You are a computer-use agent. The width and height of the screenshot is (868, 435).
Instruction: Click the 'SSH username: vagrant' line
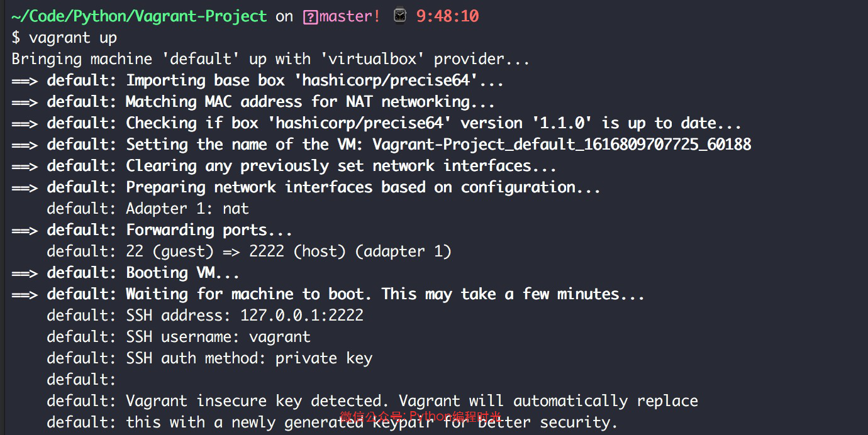click(218, 337)
